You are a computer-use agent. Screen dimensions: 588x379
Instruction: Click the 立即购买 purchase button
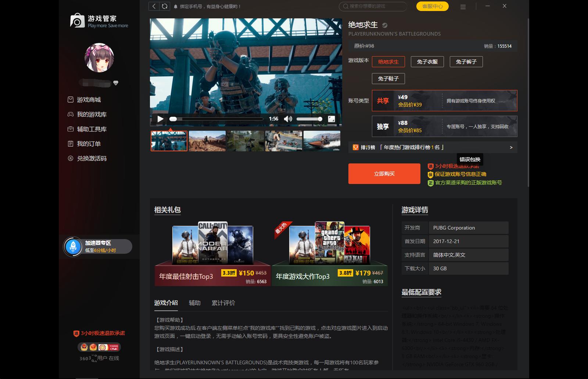click(x=384, y=173)
